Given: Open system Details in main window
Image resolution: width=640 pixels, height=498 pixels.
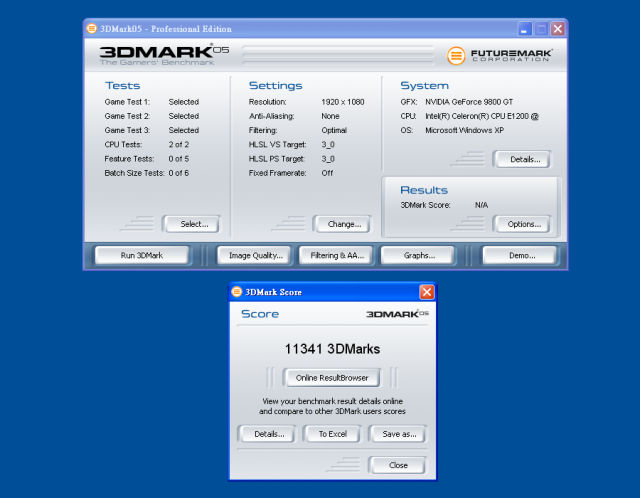Looking at the screenshot, I should coord(523,159).
